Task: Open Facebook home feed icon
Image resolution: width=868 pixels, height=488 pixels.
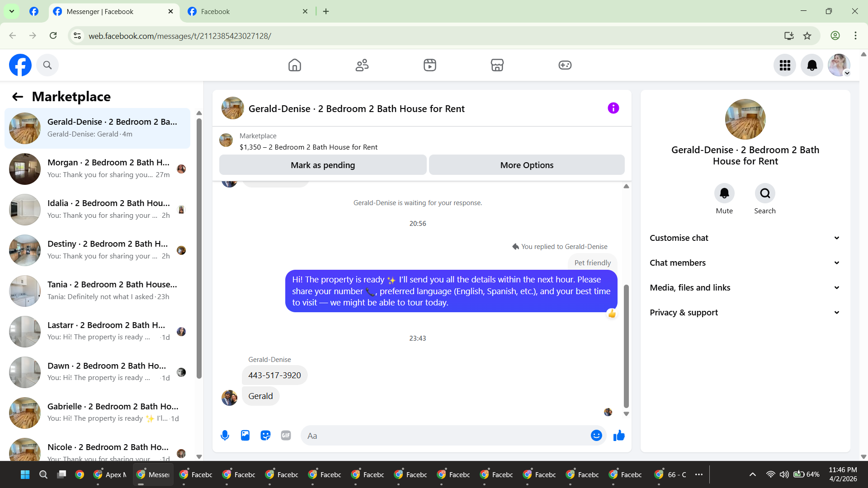Action: 294,65
